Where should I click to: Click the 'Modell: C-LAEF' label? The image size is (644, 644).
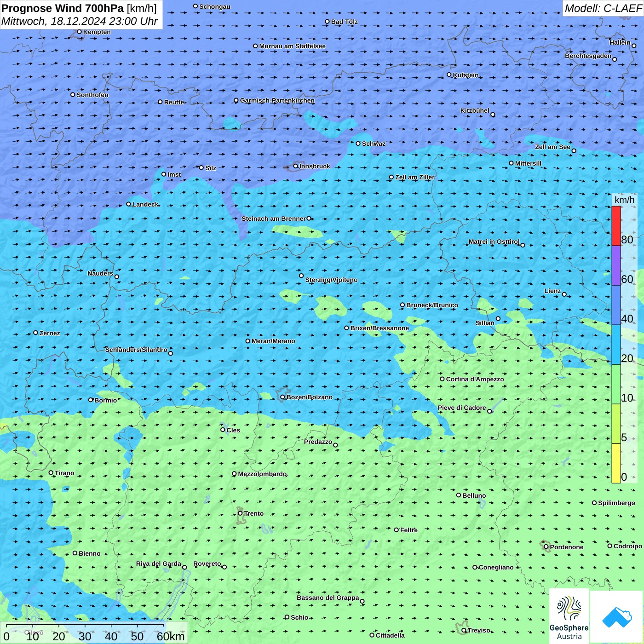pos(603,8)
